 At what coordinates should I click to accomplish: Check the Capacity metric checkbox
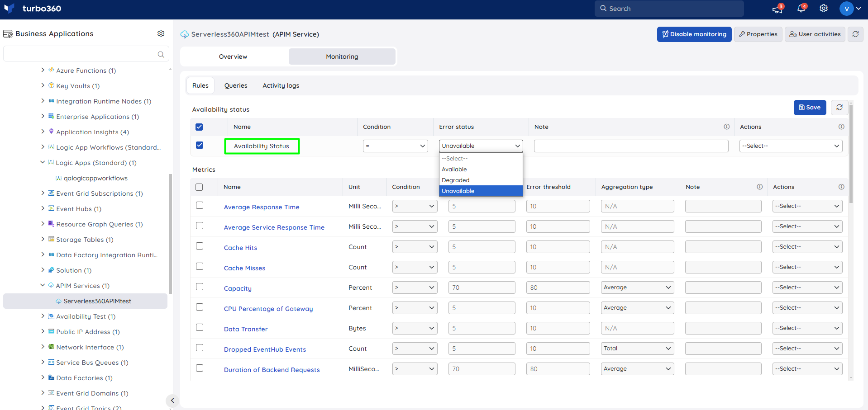coord(200,287)
